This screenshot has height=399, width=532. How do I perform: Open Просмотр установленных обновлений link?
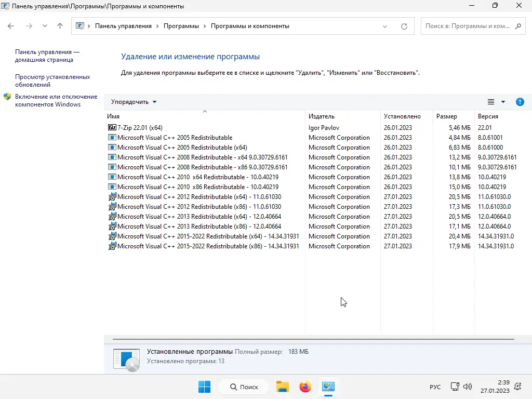tap(52, 81)
